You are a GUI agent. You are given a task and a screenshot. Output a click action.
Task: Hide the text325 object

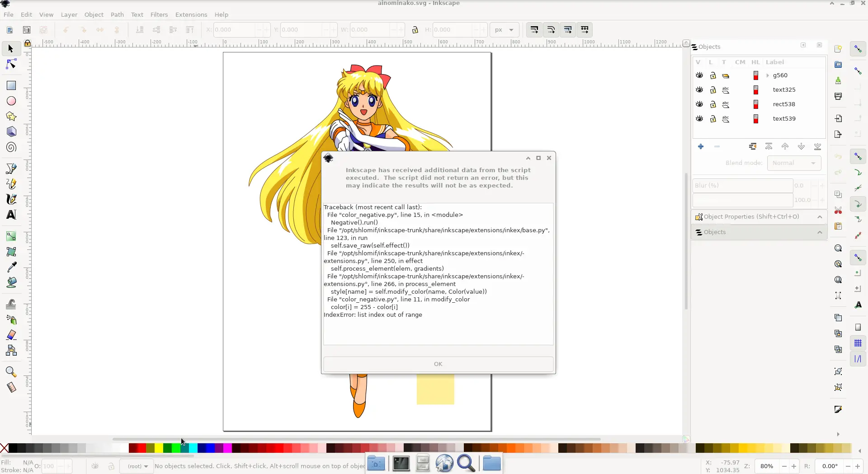pyautogui.click(x=699, y=90)
